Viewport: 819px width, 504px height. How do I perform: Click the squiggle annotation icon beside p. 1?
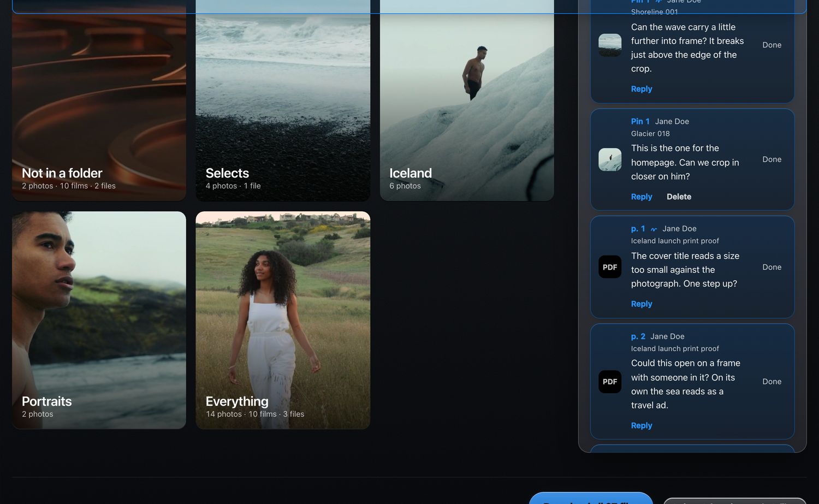[x=654, y=229]
